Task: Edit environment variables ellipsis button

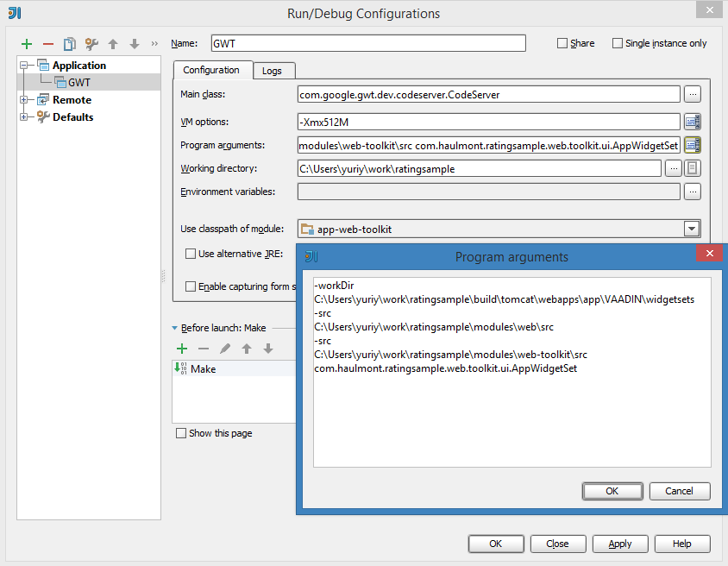Action: tap(693, 192)
